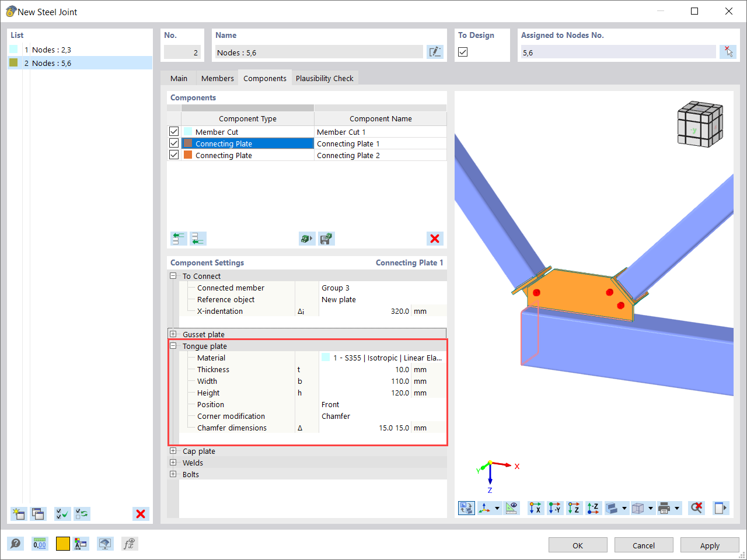The width and height of the screenshot is (747, 560).
Task: Uncheck the Connecting Plate 2 row checkbox
Action: pos(174,155)
